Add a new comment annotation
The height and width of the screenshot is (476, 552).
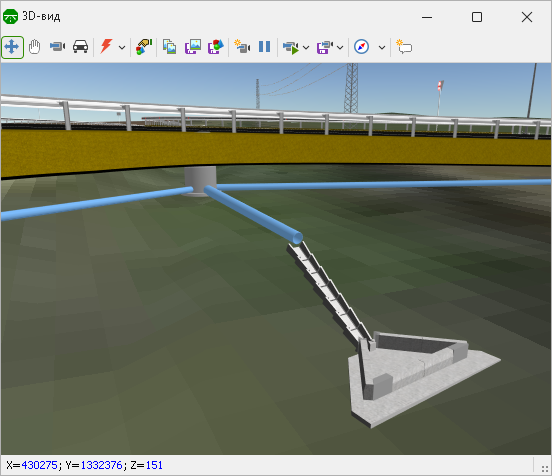[404, 46]
